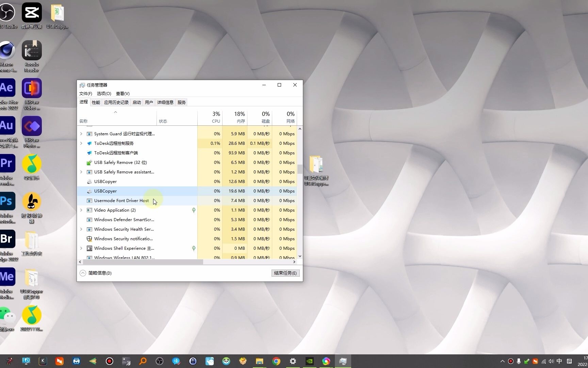The width and height of the screenshot is (588, 368).
Task: Select the Windows Defender SmartScreen process
Action: point(187,220)
